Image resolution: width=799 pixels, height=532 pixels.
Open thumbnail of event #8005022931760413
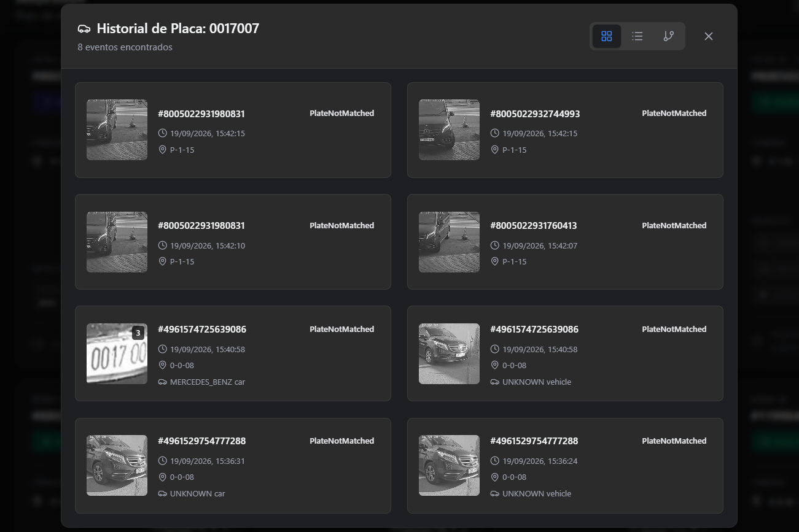click(449, 242)
